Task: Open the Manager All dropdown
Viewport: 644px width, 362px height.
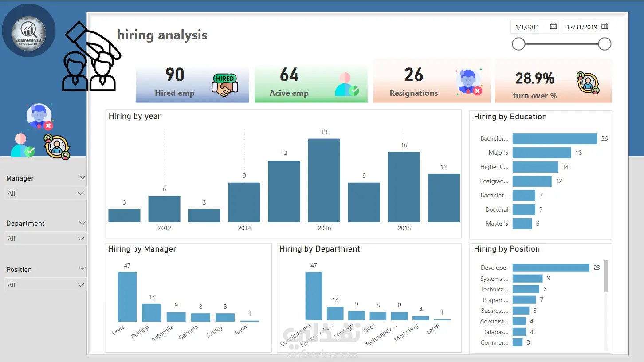Action: (45, 193)
